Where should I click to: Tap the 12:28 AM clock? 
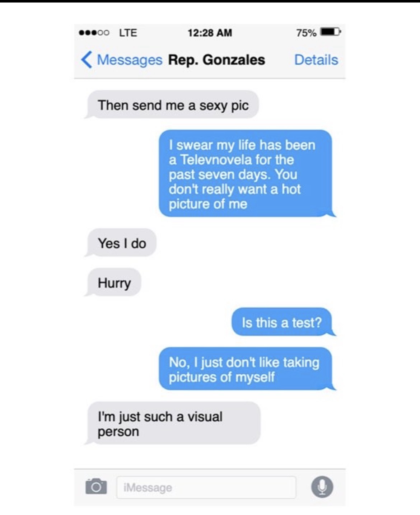[210, 33]
